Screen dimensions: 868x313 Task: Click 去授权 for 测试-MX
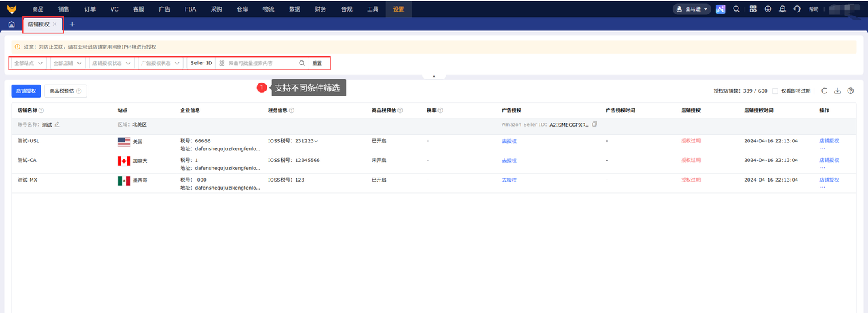click(509, 180)
